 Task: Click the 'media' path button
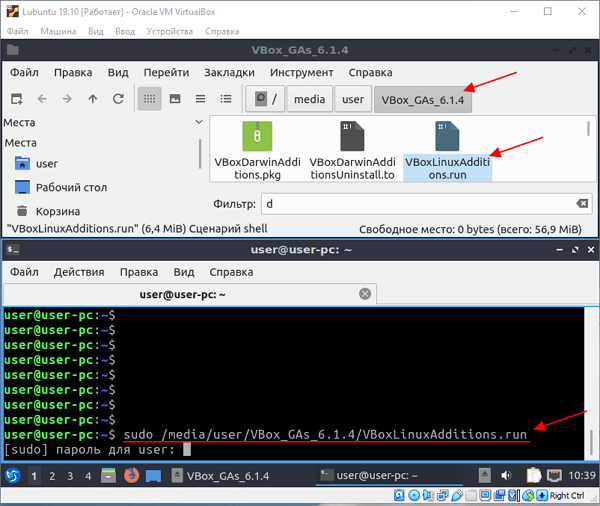click(x=310, y=99)
